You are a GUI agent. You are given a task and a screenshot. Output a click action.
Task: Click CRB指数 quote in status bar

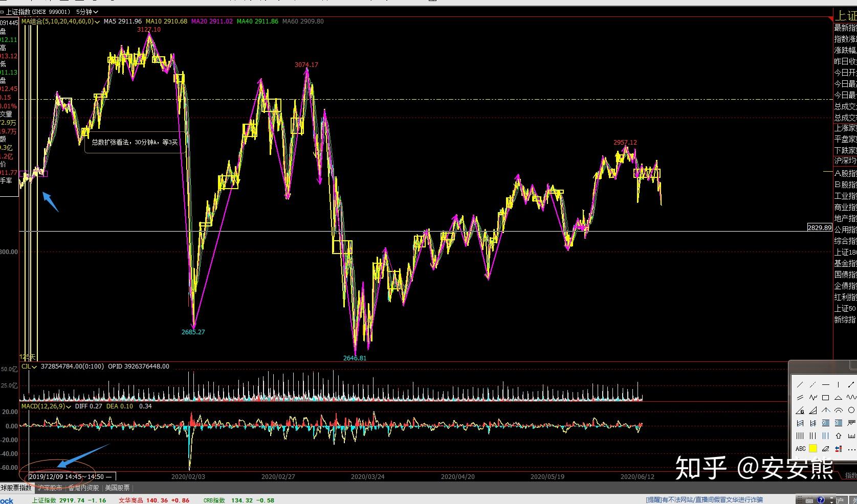pos(238,500)
